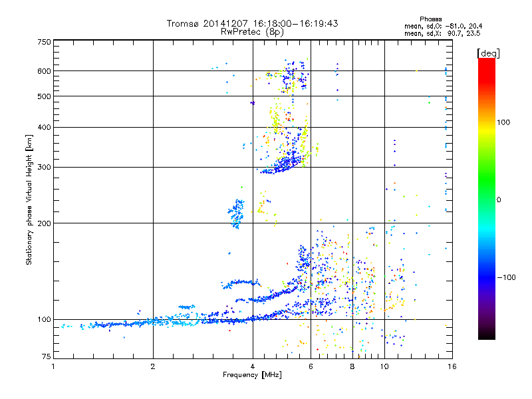Click the y-axis label '600'
Screen dimensions: 532x399
pyautogui.click(x=44, y=71)
